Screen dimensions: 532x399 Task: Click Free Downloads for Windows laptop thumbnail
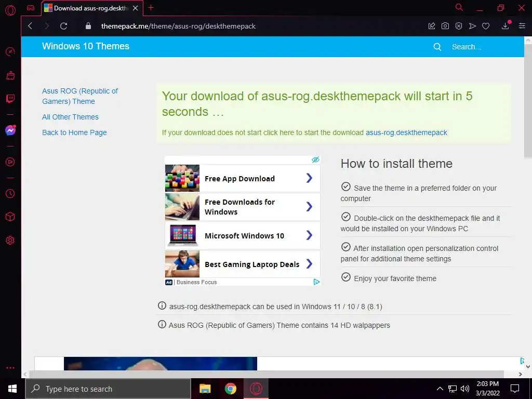[x=182, y=207]
